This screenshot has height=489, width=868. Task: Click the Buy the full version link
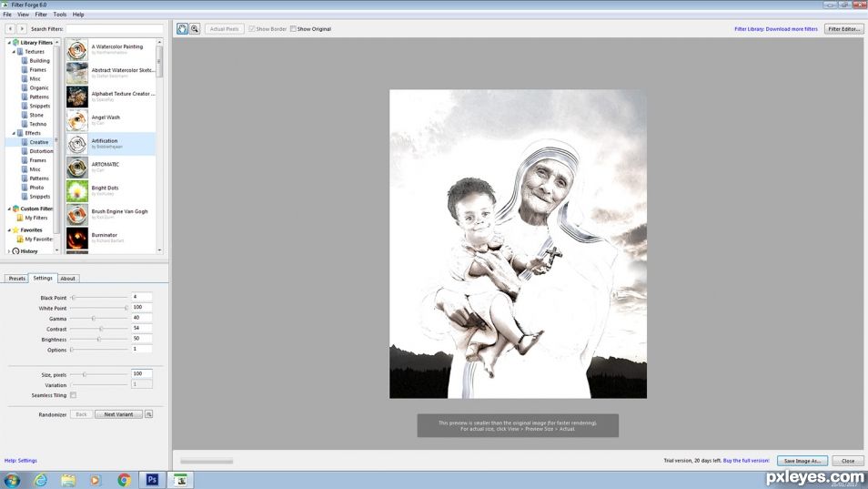[746, 461]
